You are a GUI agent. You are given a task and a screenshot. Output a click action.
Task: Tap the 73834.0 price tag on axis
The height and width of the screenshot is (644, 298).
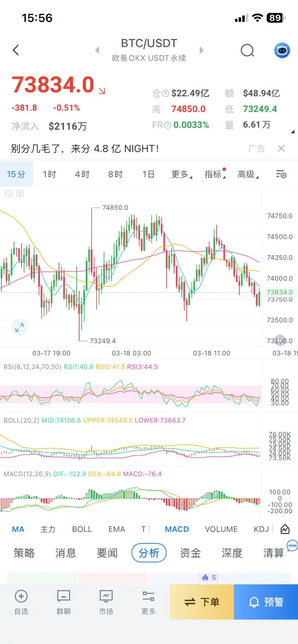pyautogui.click(x=280, y=292)
